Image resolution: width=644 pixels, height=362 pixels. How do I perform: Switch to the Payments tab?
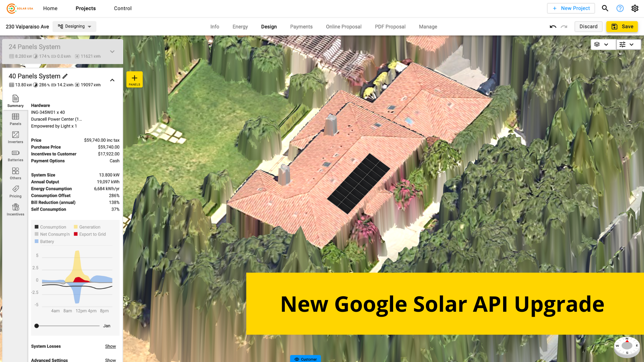click(x=301, y=27)
